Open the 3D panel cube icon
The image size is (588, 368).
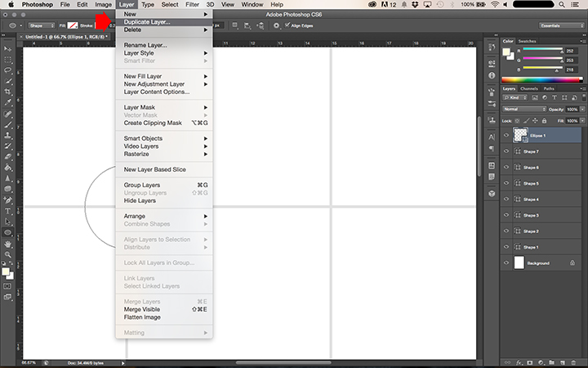pyautogui.click(x=492, y=194)
